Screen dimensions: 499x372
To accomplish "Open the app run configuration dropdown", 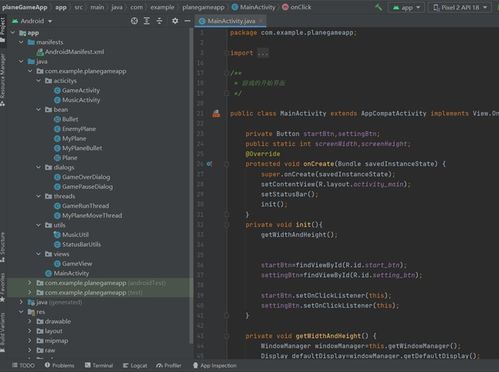I will tap(406, 7).
